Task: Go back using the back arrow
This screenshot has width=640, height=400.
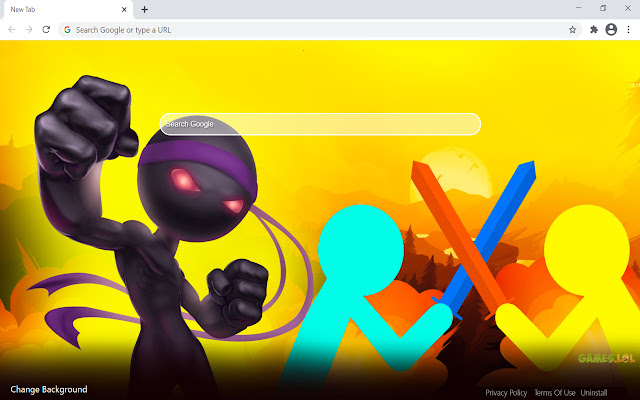Action: (11, 30)
